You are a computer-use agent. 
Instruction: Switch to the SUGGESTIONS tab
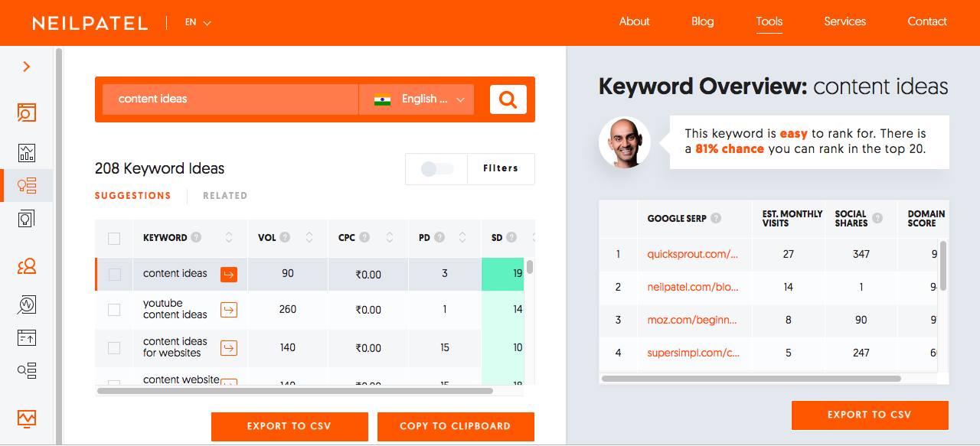133,196
